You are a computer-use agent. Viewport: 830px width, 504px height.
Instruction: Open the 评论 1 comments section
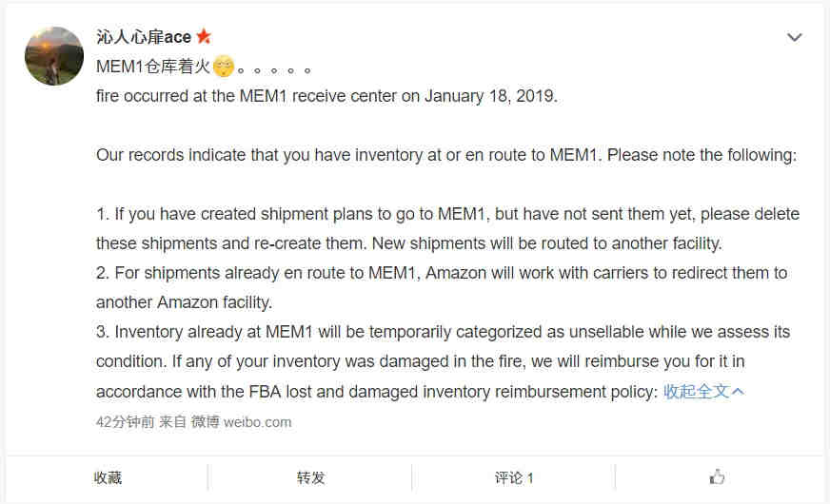(514, 477)
